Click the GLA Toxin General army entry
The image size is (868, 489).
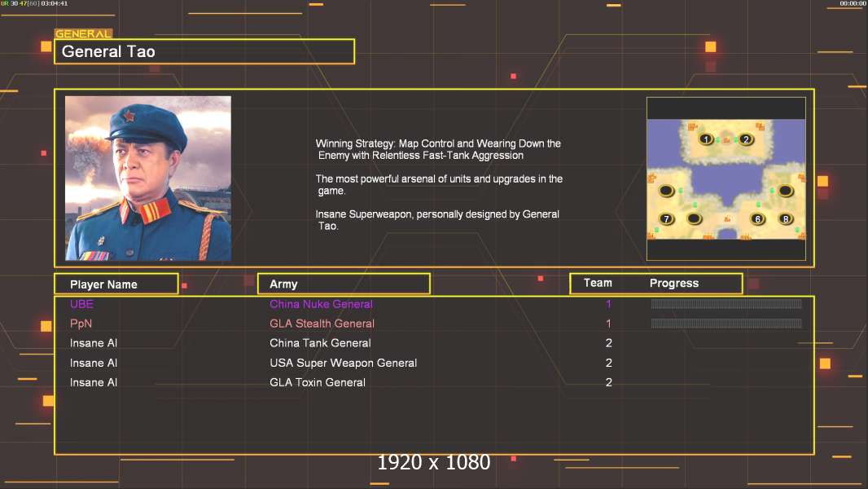(318, 382)
